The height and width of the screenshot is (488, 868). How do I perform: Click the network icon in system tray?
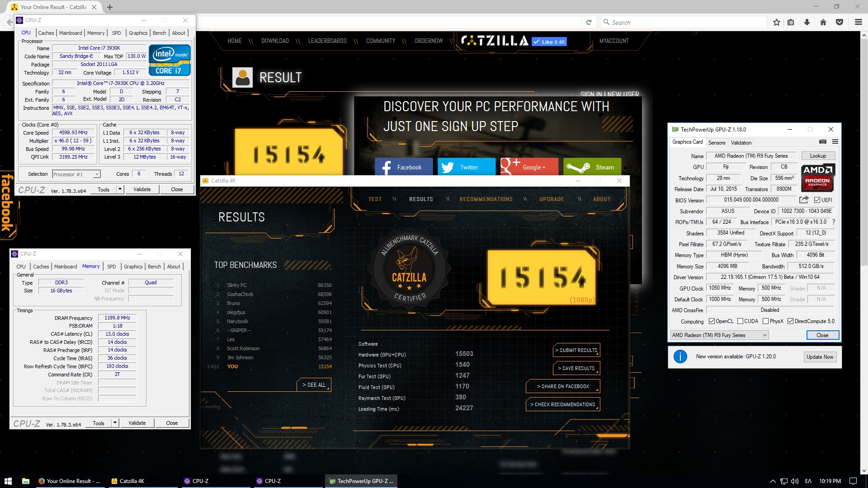click(784, 481)
